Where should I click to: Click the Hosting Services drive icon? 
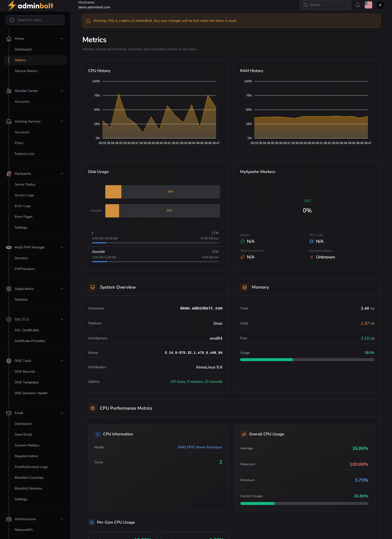tap(9, 122)
